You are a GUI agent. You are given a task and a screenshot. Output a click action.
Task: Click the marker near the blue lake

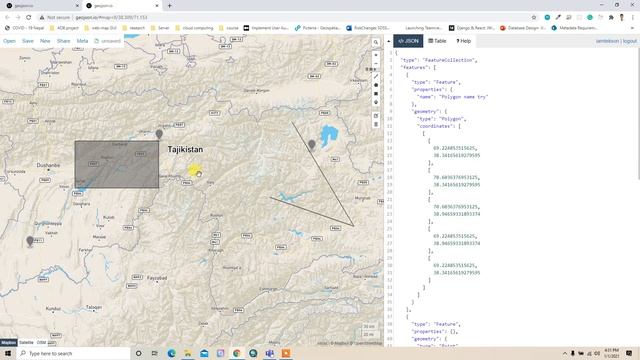[312, 144]
